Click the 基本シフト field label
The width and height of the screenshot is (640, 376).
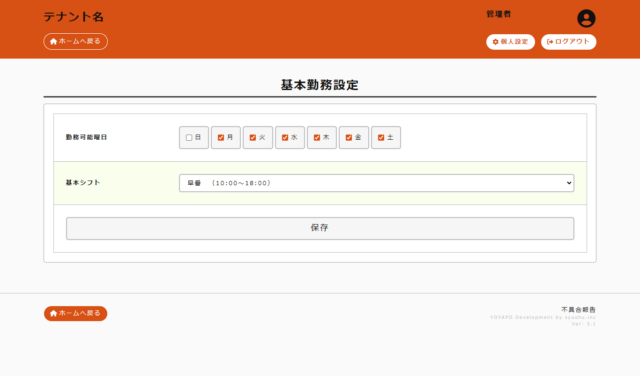pos(83,182)
